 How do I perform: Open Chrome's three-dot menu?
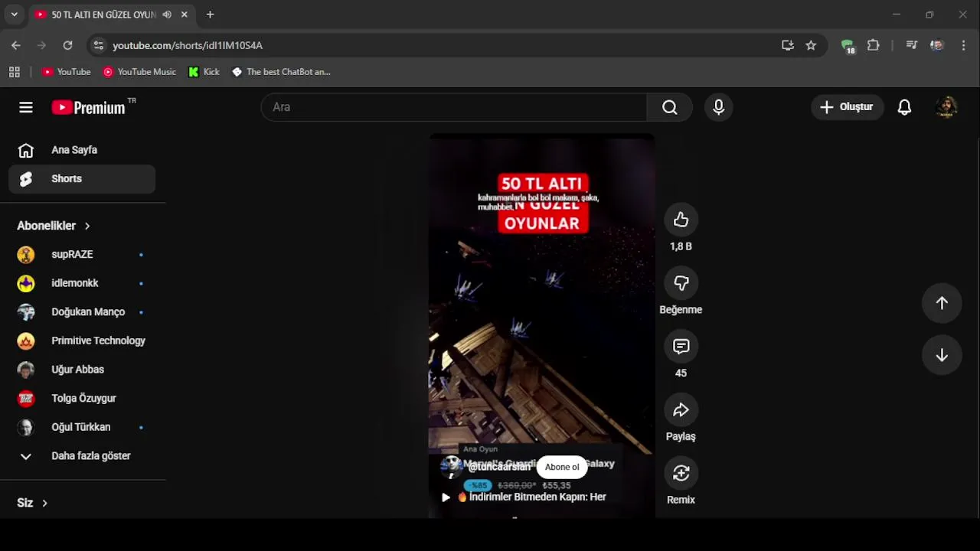(963, 45)
